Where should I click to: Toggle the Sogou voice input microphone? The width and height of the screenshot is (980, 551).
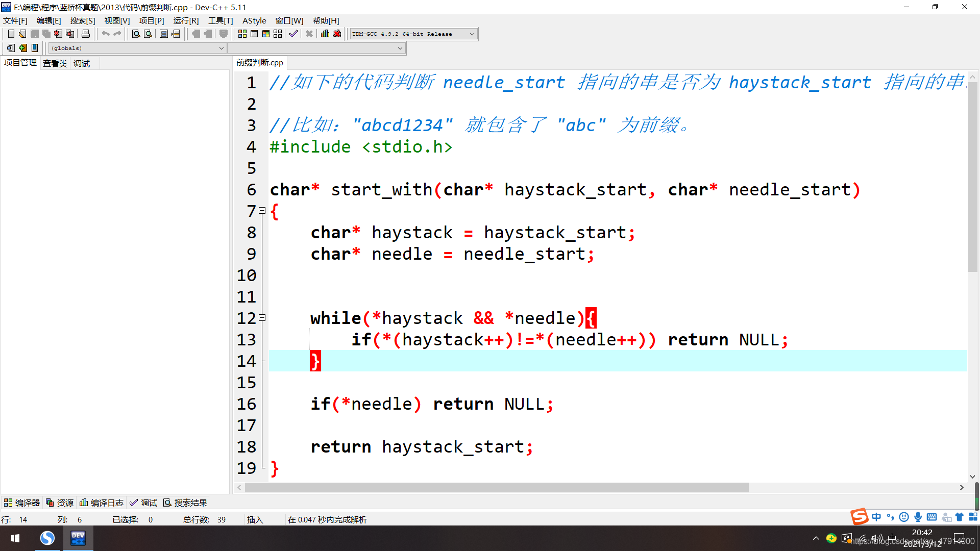pyautogui.click(x=918, y=517)
